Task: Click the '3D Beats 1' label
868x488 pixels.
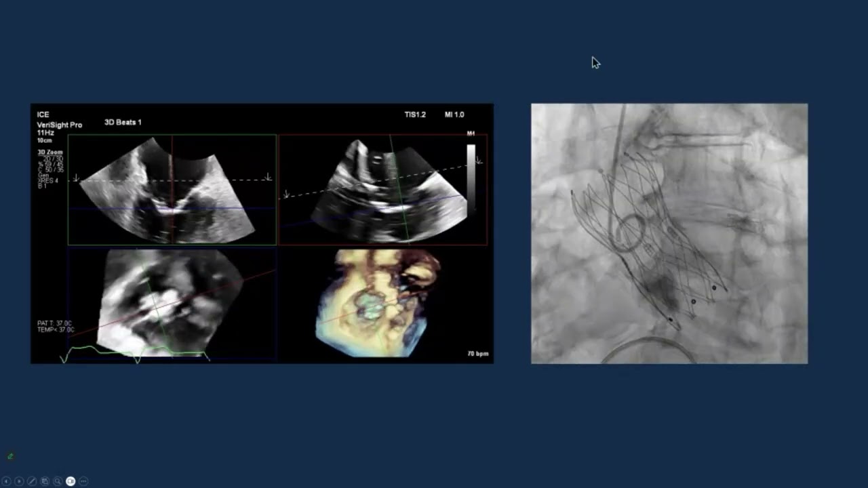Action: tap(123, 123)
